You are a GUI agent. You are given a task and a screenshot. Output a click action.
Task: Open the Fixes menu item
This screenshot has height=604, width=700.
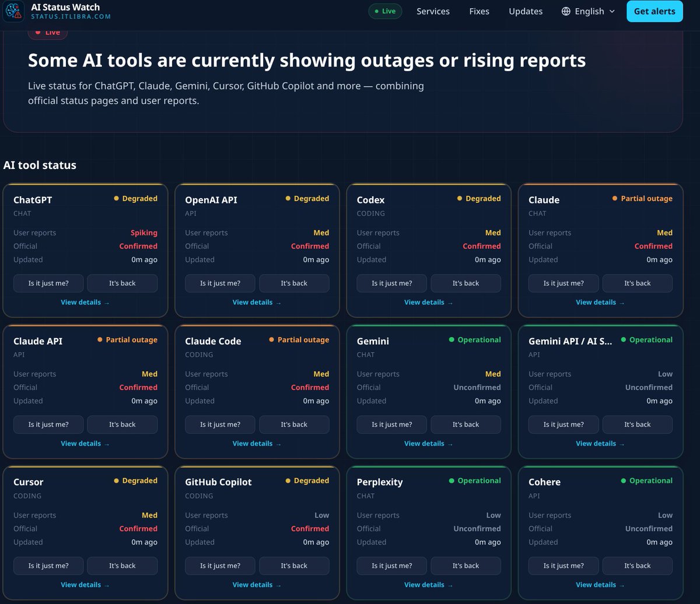(479, 11)
